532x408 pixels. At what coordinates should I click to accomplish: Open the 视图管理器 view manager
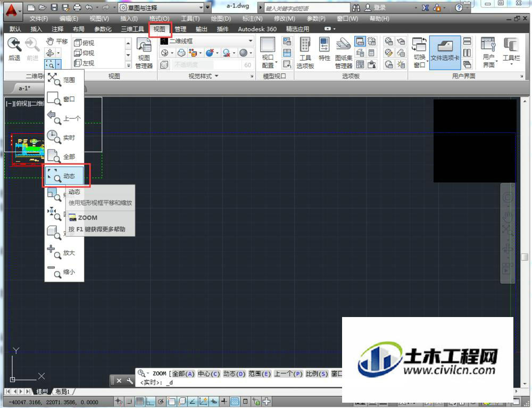pos(144,53)
